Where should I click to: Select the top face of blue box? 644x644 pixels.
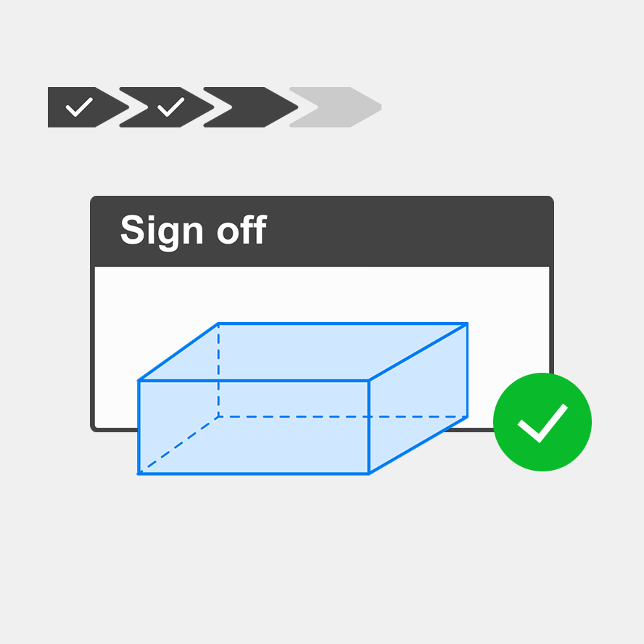302,352
